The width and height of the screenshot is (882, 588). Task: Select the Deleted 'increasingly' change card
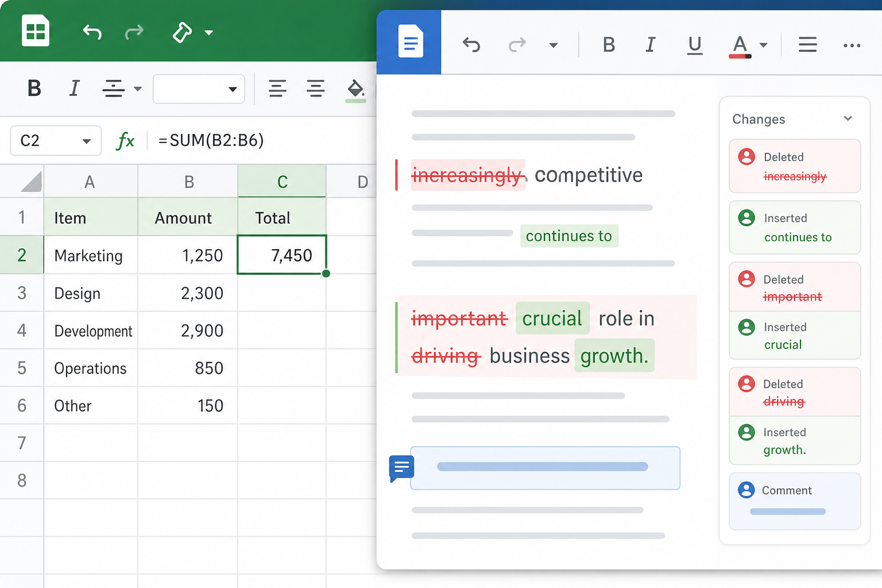pyautogui.click(x=795, y=166)
